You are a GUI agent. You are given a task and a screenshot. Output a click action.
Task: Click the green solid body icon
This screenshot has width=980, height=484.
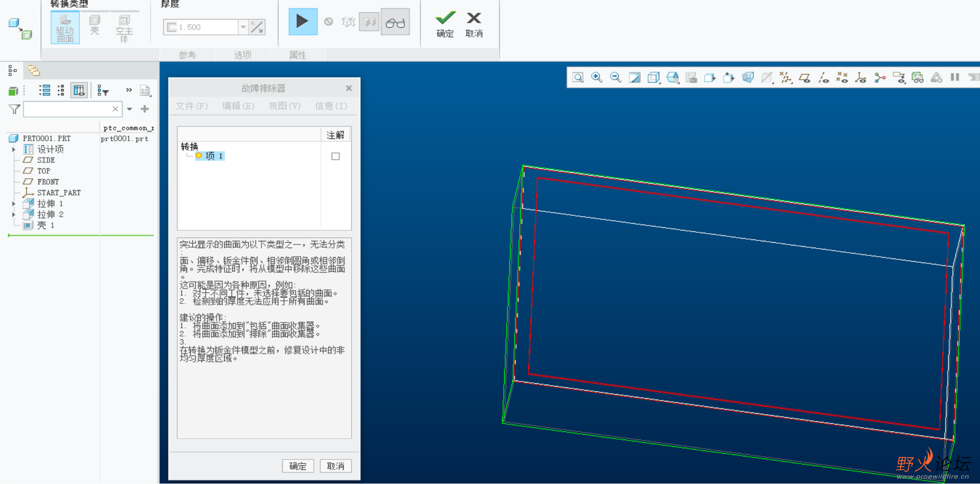[x=13, y=91]
